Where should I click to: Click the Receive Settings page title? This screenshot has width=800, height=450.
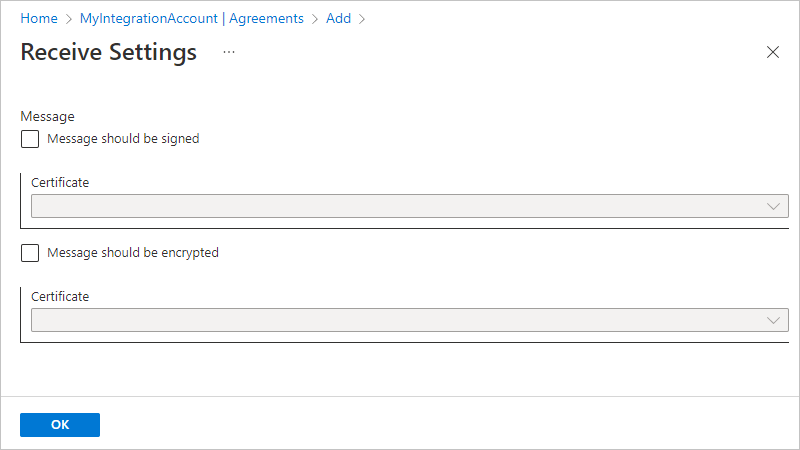108,52
